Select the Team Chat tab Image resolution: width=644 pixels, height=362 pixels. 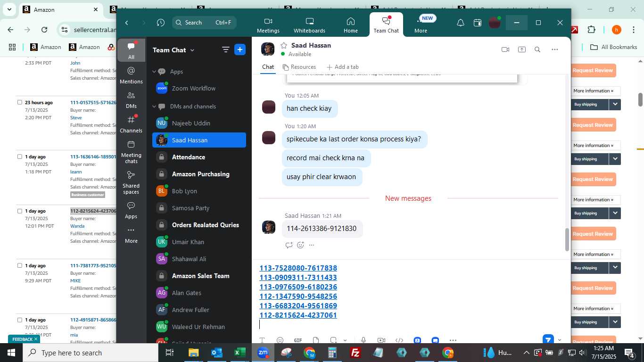click(386, 25)
